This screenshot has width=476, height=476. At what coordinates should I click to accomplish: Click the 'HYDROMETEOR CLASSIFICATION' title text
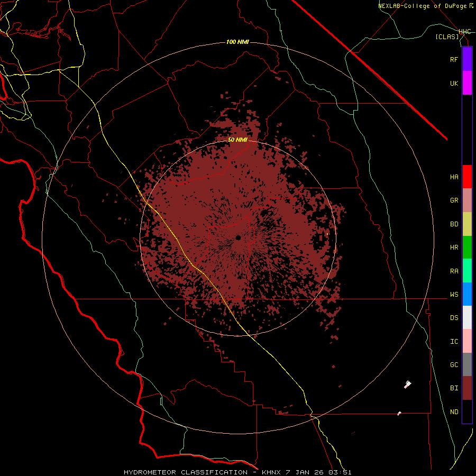pyautogui.click(x=186, y=472)
